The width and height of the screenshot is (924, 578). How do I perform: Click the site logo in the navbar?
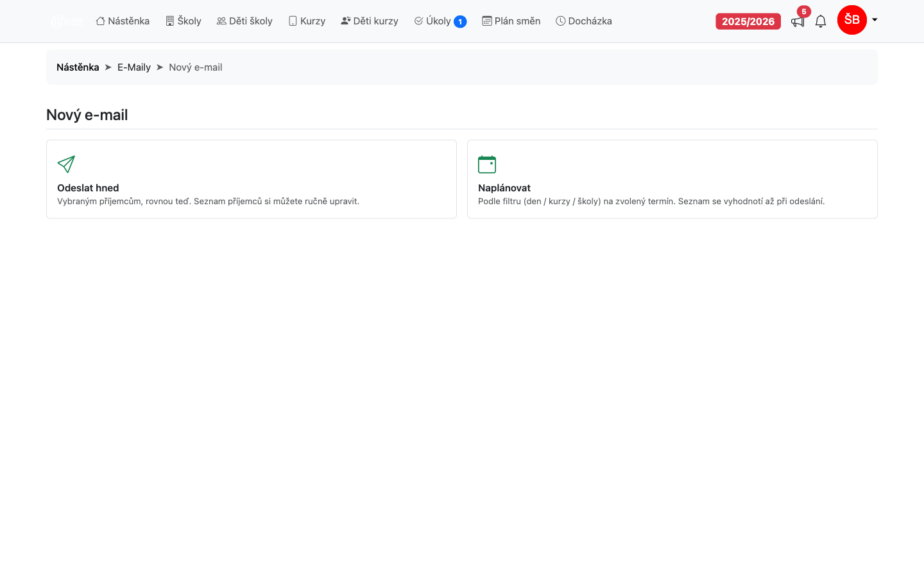[67, 21]
